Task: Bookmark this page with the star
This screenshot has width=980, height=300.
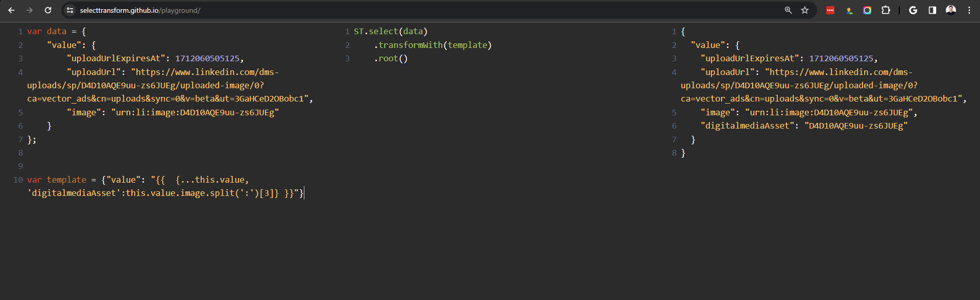Action: click(805, 10)
